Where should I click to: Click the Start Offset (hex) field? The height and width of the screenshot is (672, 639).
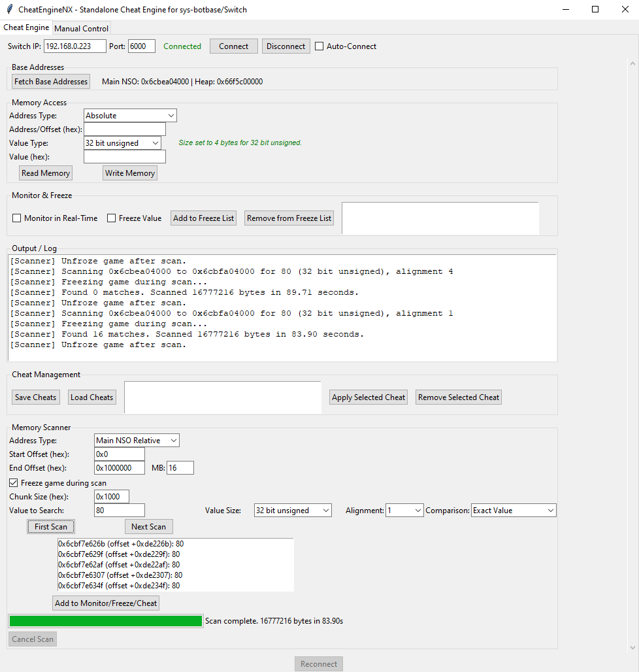[120, 454]
